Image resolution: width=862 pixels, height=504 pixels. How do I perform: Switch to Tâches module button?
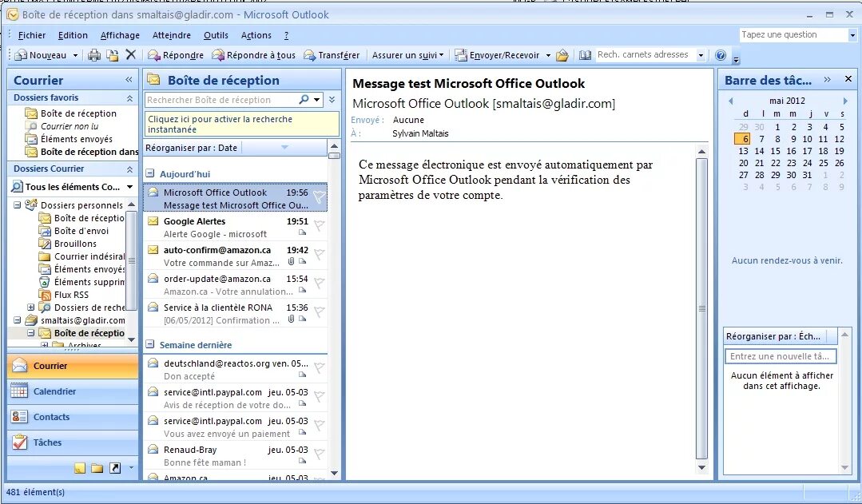coord(73,442)
